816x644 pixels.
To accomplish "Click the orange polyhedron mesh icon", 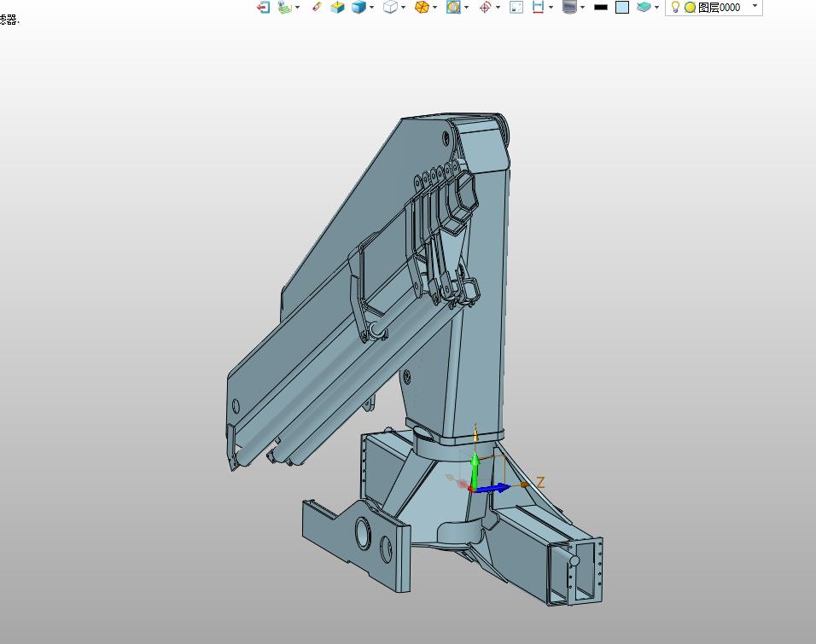I will [x=422, y=8].
